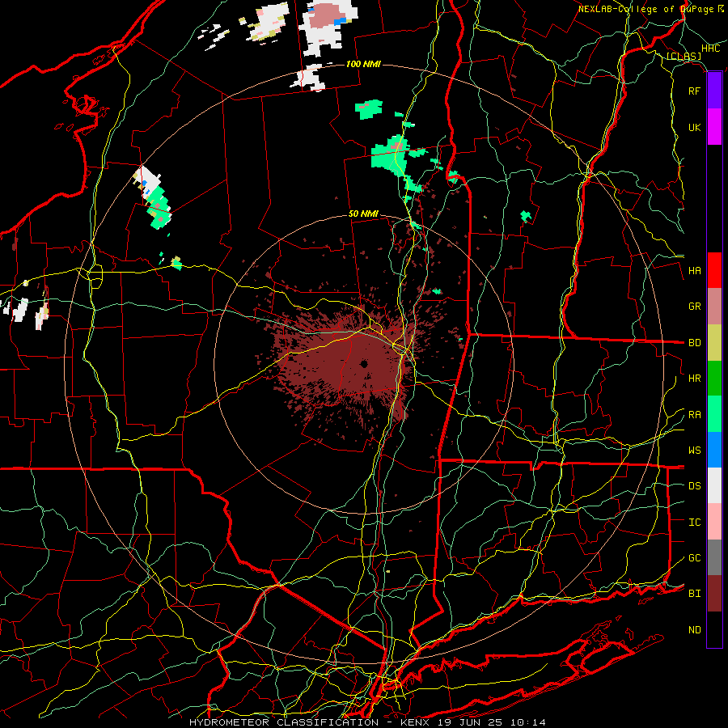The height and width of the screenshot is (728, 728).
Task: Click the WS blue legend swatch
Action: (714, 450)
